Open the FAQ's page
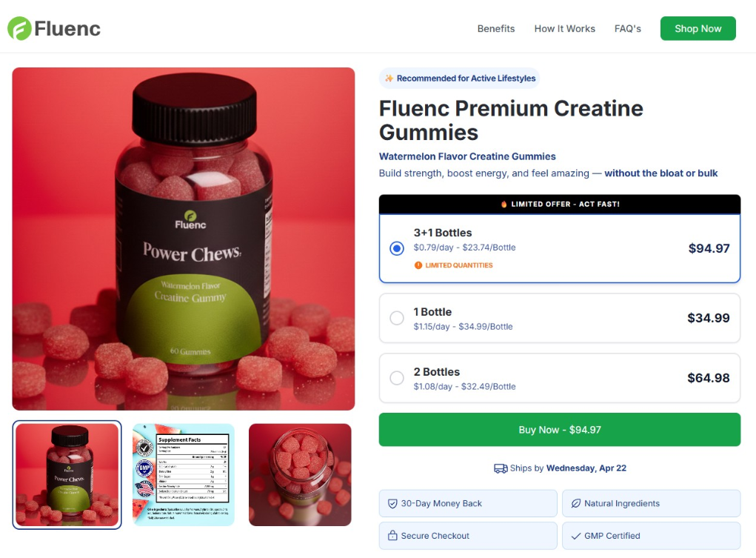 click(x=627, y=28)
